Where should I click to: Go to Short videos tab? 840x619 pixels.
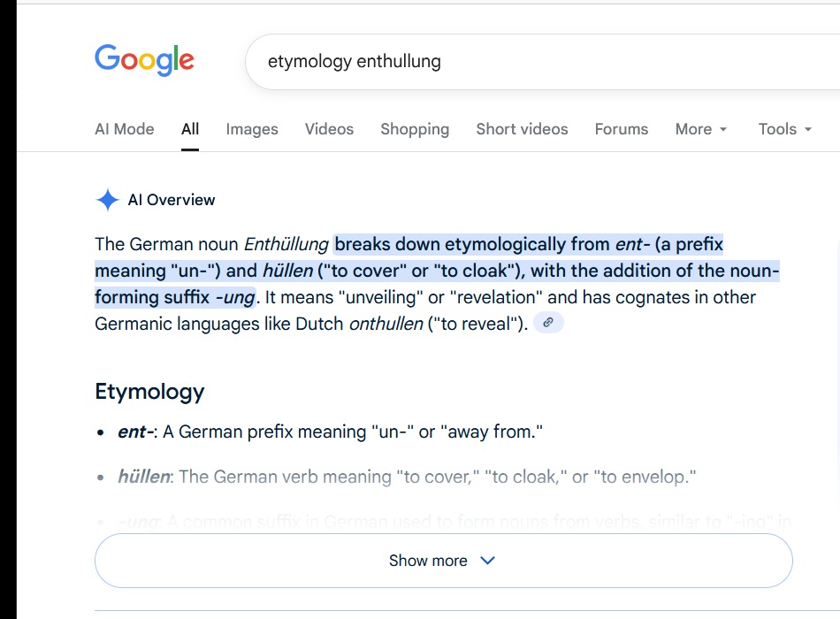[x=522, y=129]
